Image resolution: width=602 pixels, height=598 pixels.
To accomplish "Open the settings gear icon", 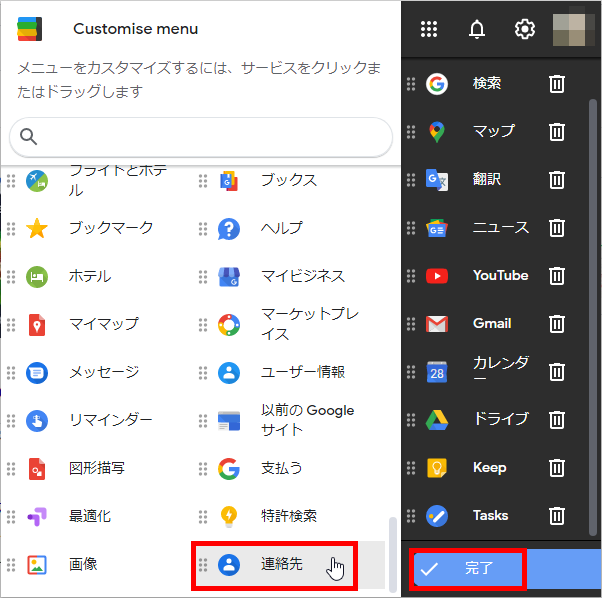I will [x=524, y=29].
